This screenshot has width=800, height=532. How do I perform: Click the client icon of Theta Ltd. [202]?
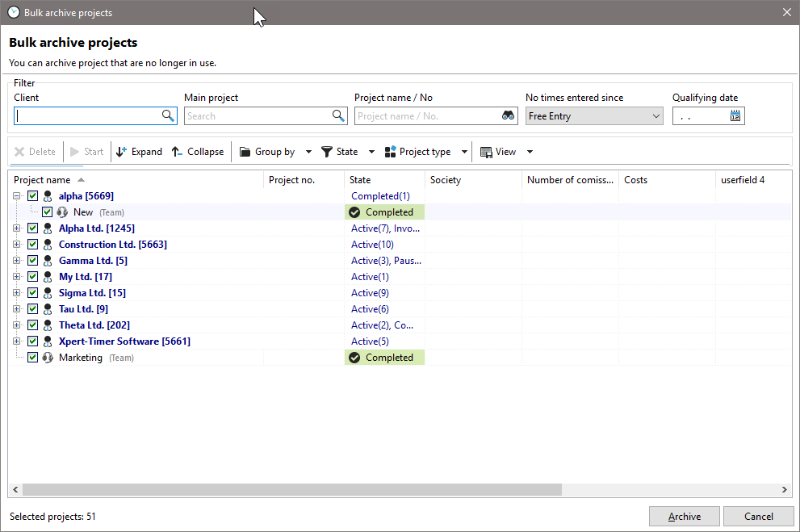tap(48, 325)
